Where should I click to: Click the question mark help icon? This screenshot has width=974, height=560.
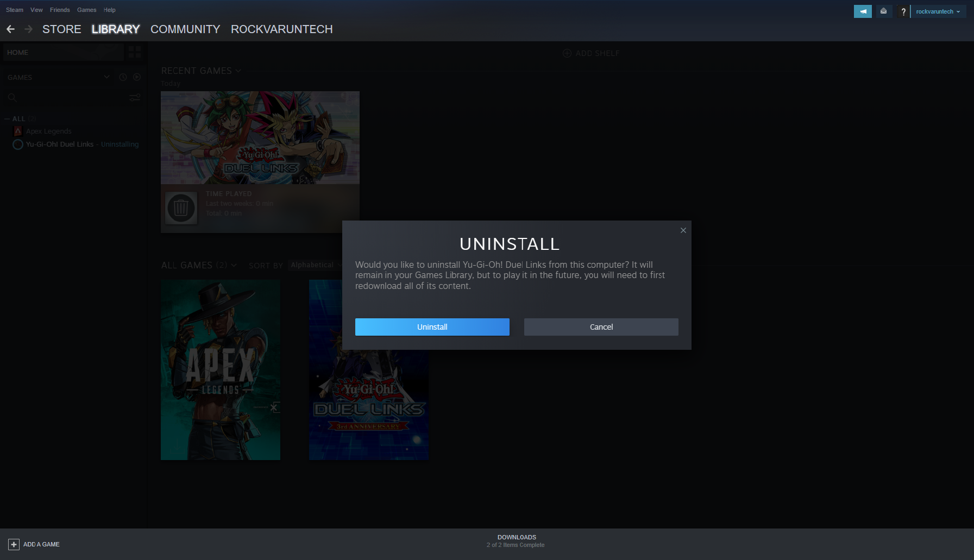pos(903,11)
